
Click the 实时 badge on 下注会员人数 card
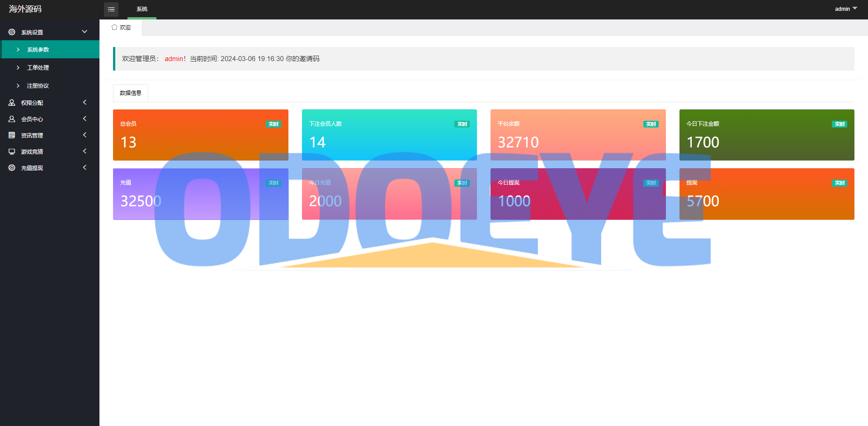point(462,124)
